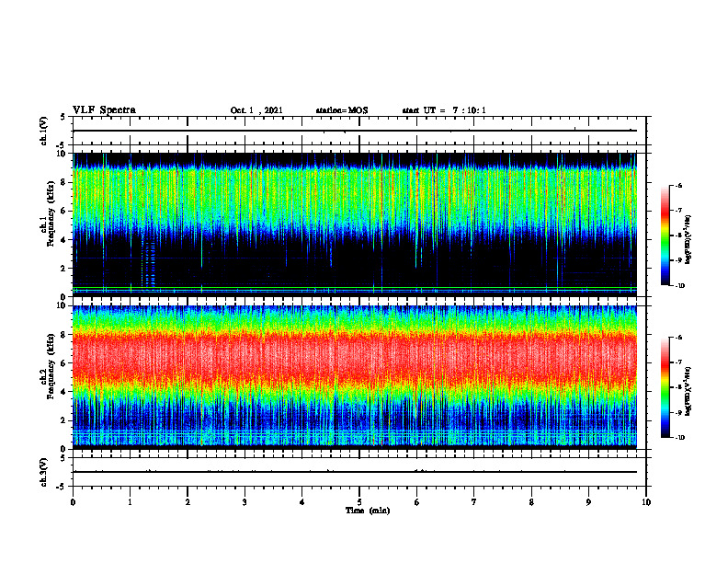
Task: Click the "4" kHz tick on ch.1 frequency axis
Action: click(x=64, y=240)
